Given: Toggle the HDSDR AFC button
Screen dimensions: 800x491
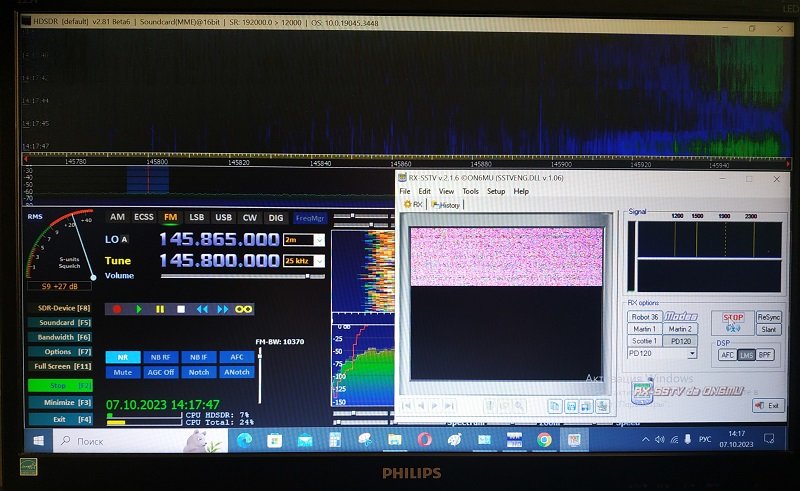Looking at the screenshot, I should pyautogui.click(x=237, y=357).
